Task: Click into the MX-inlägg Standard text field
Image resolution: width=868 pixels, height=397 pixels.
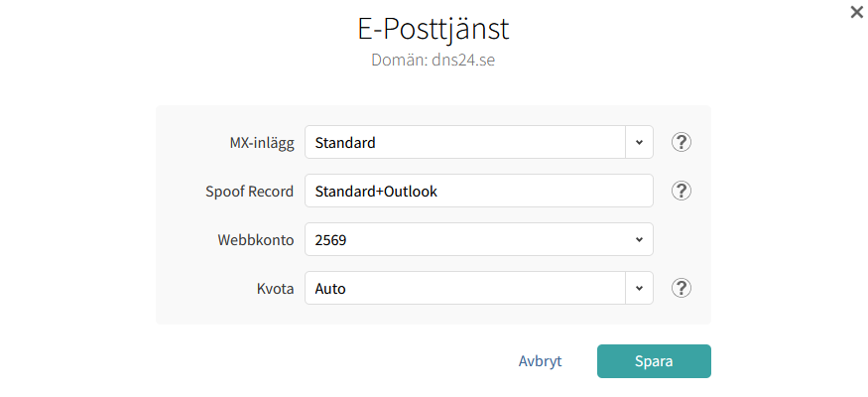Action: [x=465, y=142]
